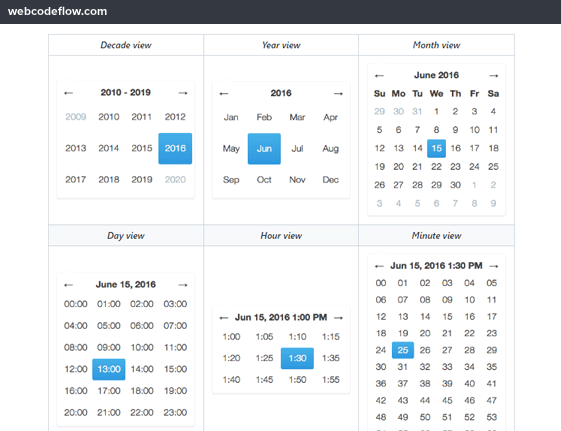561x431 pixels.
Task: Go to previous month before June 2016
Action: tap(379, 75)
